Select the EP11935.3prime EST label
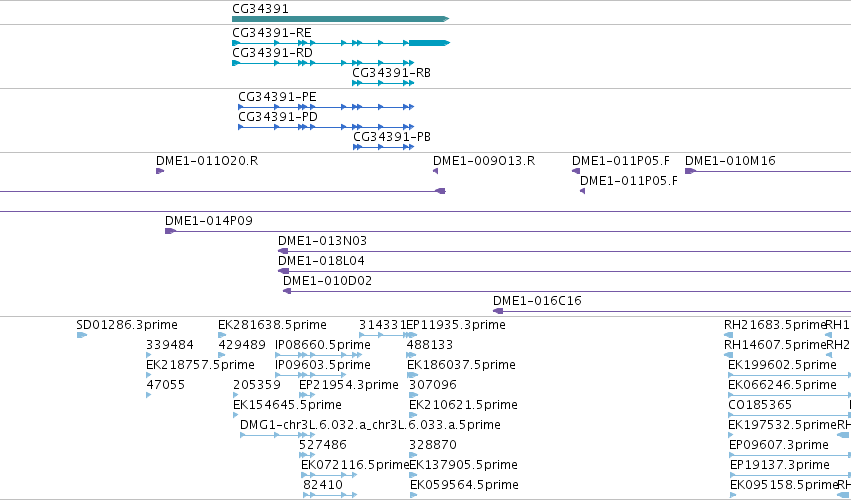The width and height of the screenshot is (851, 500). 456,325
